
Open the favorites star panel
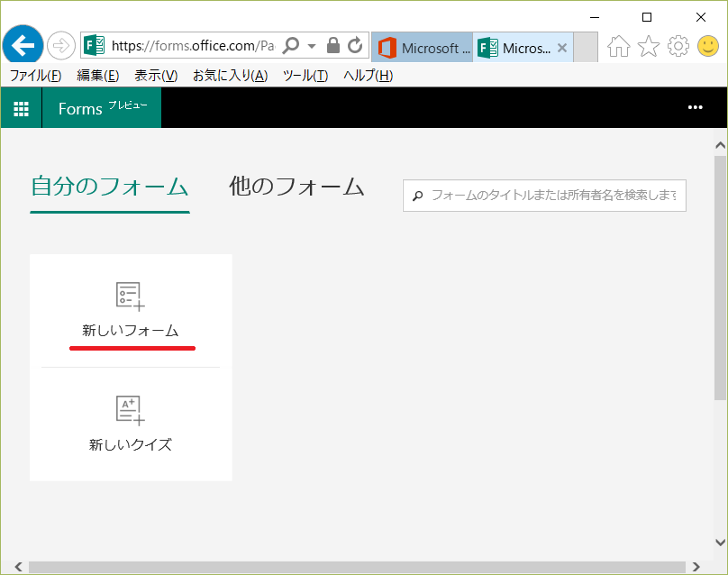(648, 46)
